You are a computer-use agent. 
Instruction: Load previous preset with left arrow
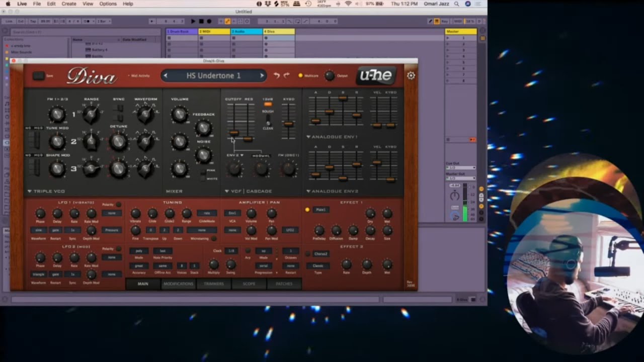(166, 76)
